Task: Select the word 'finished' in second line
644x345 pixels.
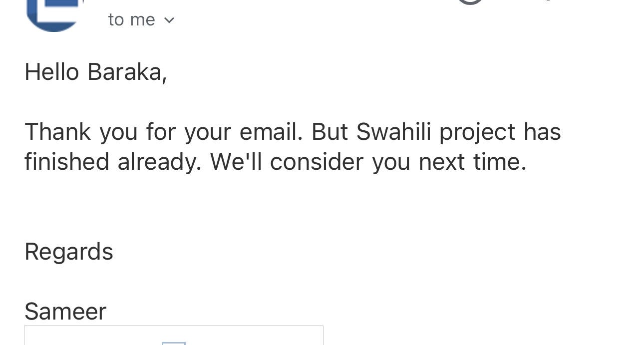Action: pos(67,162)
